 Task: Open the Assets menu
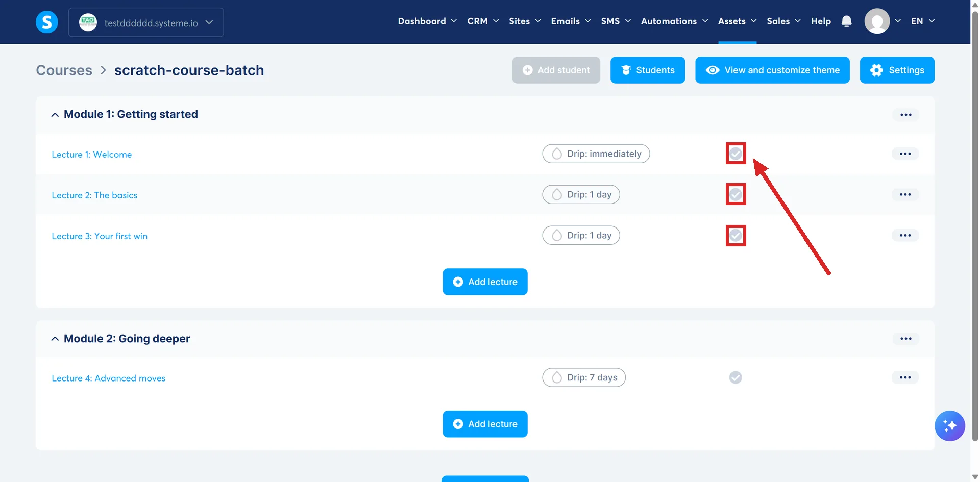click(x=737, y=21)
